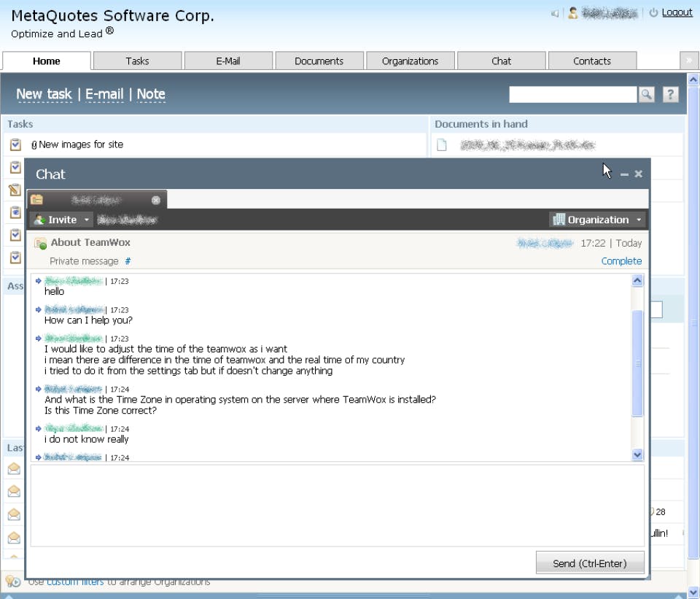Click the Send (Ctrl-Enter) button
Viewport: 700px width, 599px height.
coord(590,563)
